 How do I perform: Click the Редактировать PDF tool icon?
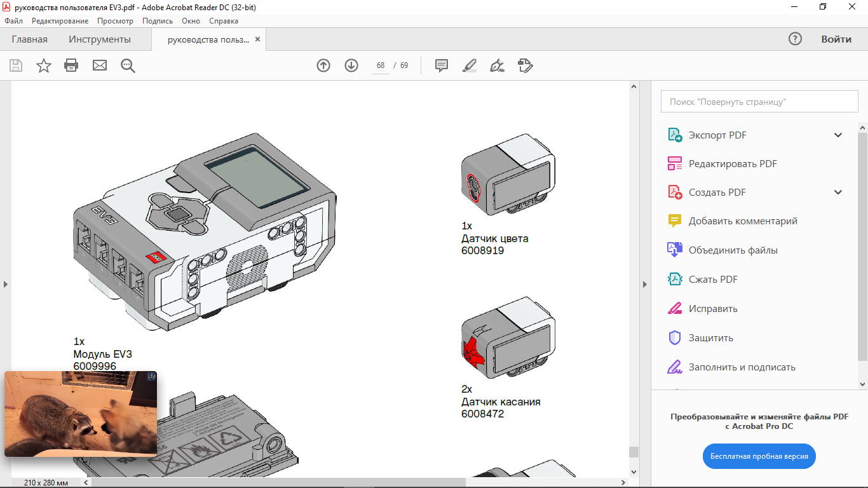pos(674,163)
